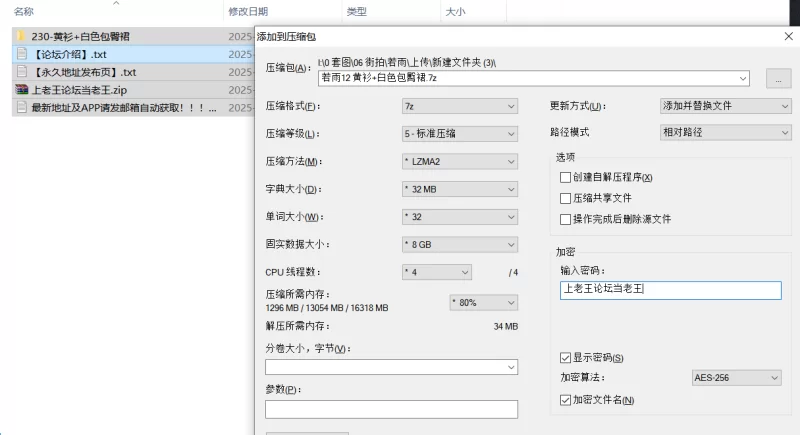
Task: Click the browse button next to archive path
Action: pyautogui.click(x=778, y=78)
